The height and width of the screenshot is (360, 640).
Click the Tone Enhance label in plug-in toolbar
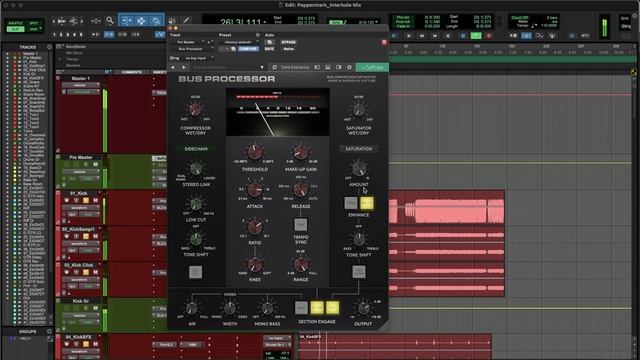[295, 67]
